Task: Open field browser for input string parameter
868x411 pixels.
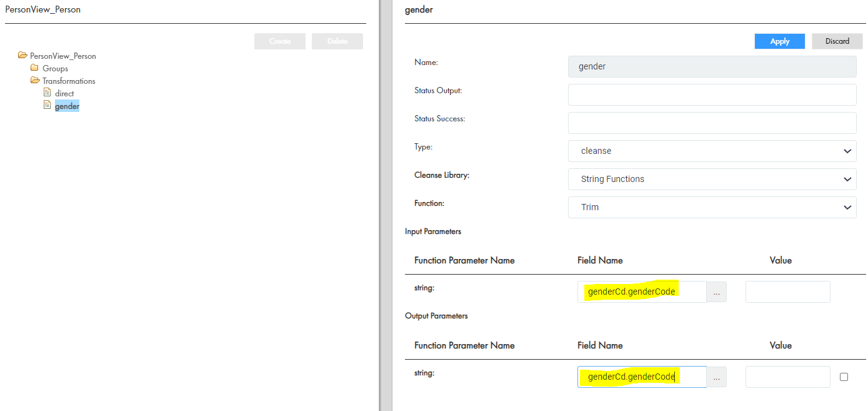Action: [x=716, y=292]
